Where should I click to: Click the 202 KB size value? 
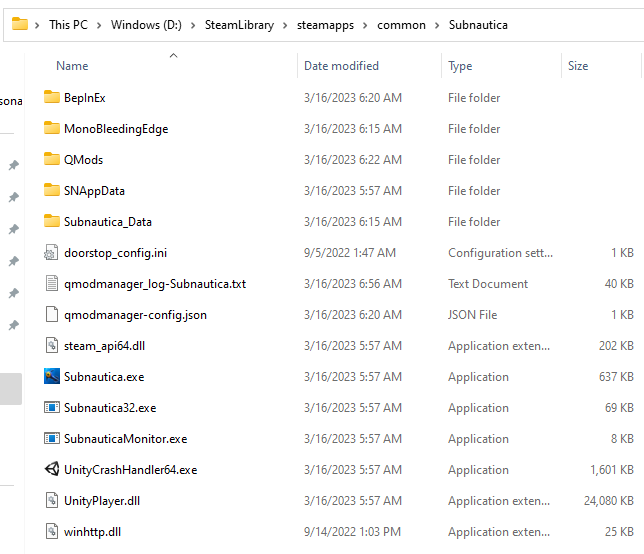click(x=616, y=345)
